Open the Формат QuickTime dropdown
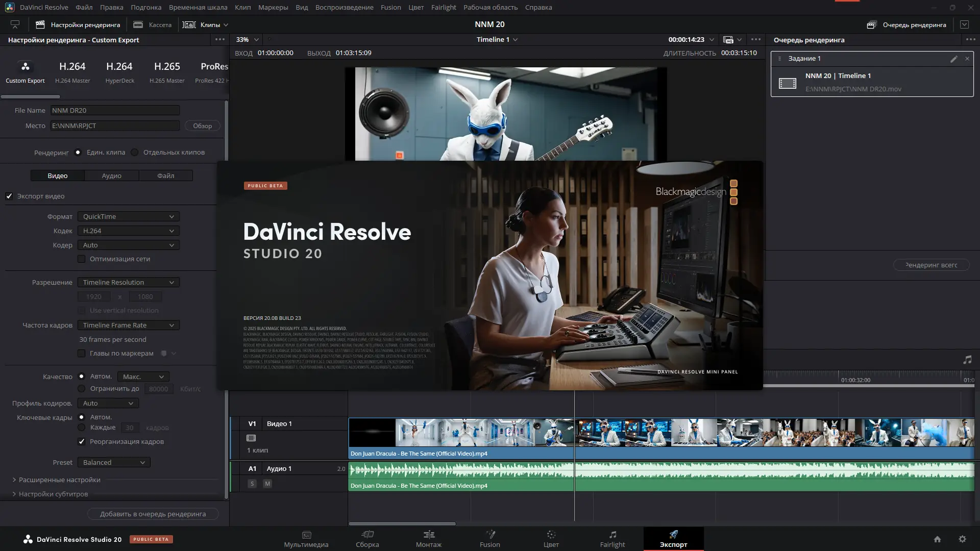The height and width of the screenshot is (551, 980). point(128,216)
